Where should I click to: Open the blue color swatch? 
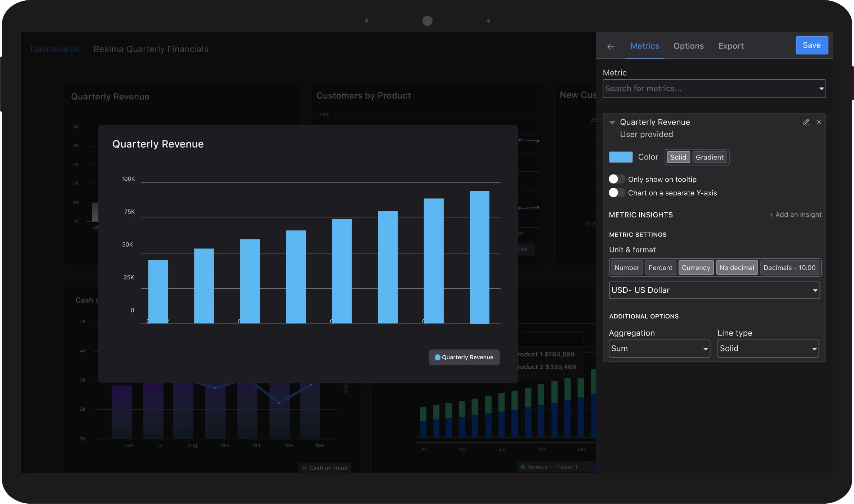tap(621, 157)
